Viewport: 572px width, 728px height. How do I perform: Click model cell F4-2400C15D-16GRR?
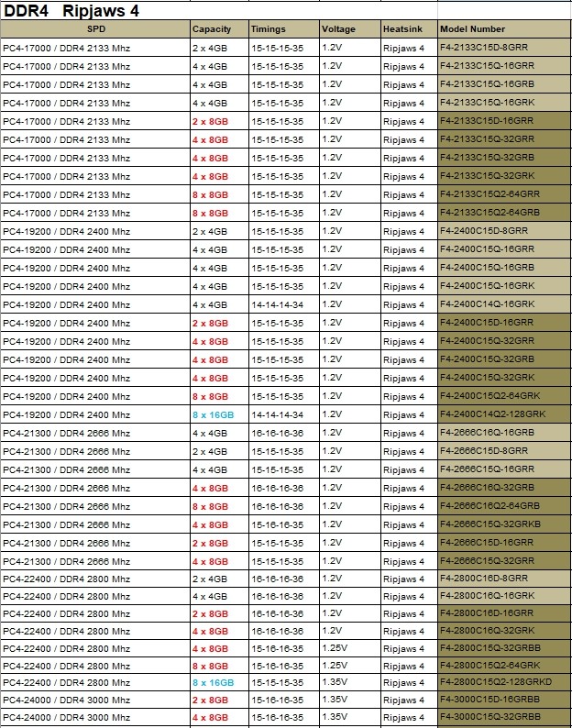pos(504,323)
